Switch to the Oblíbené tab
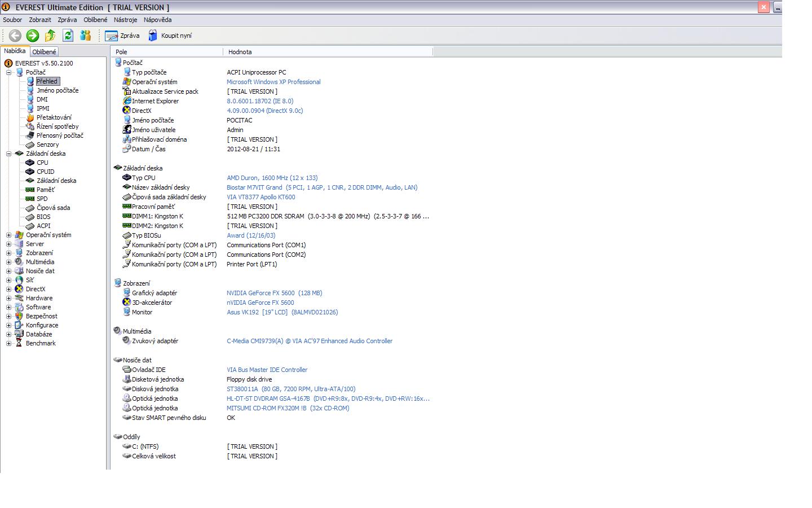Image resolution: width=812 pixels, height=508 pixels. (44, 52)
